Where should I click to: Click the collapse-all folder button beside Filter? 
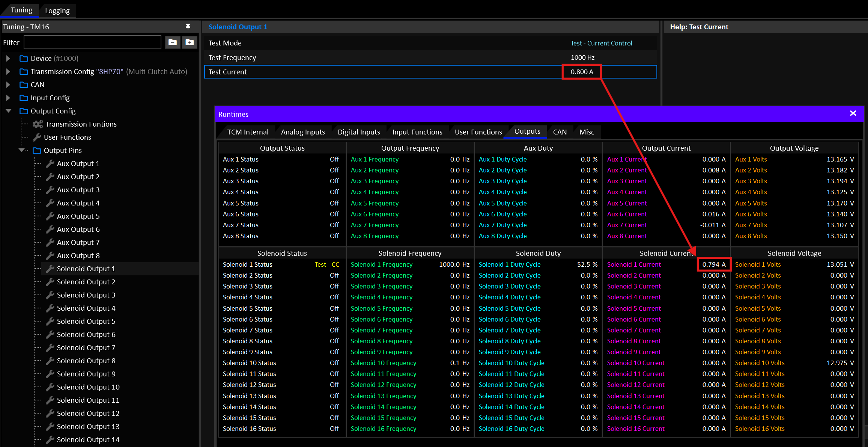(173, 42)
